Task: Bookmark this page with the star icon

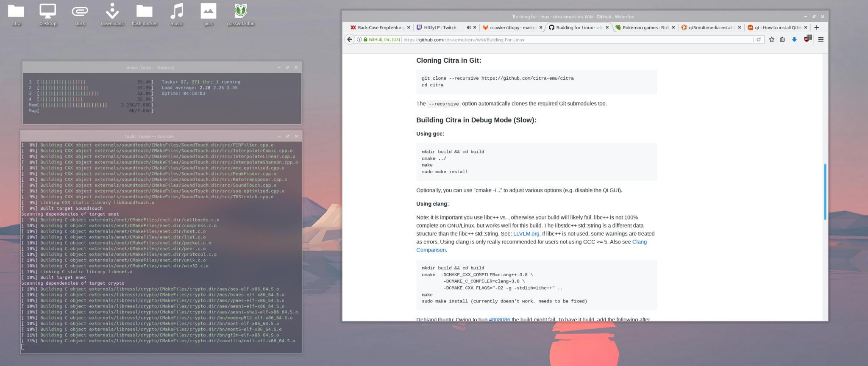Action: (x=771, y=39)
